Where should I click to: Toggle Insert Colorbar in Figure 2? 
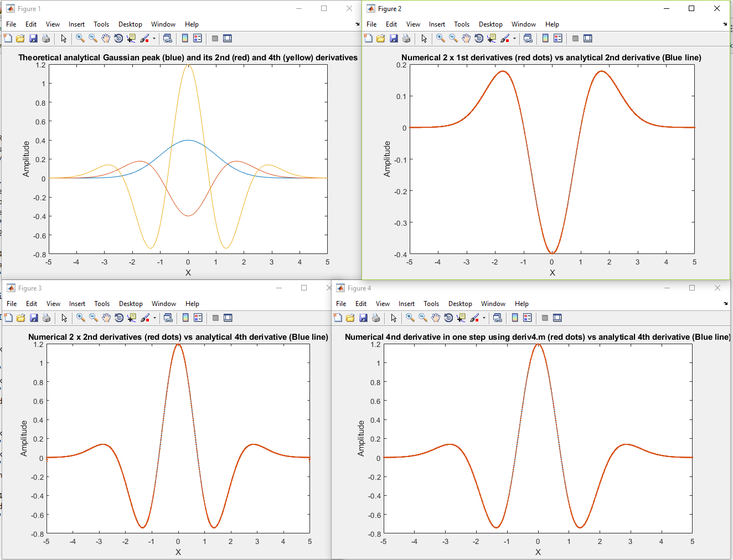pos(545,38)
